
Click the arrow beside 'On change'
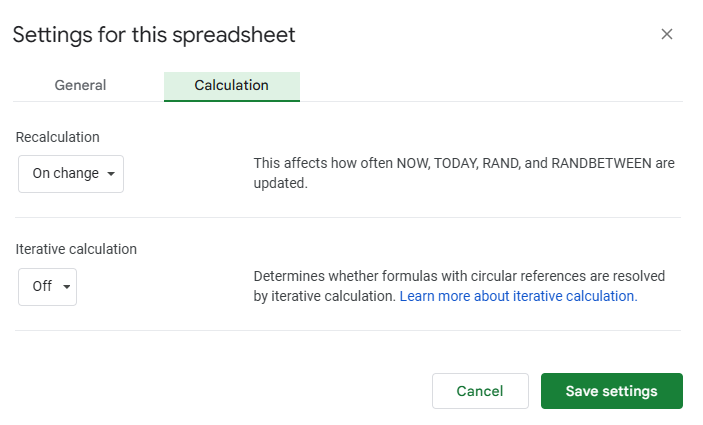pos(111,174)
